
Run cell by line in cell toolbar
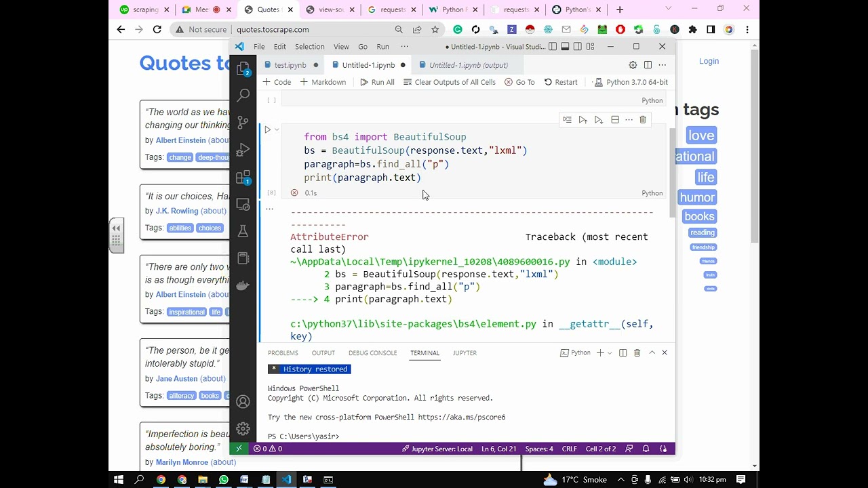(567, 120)
